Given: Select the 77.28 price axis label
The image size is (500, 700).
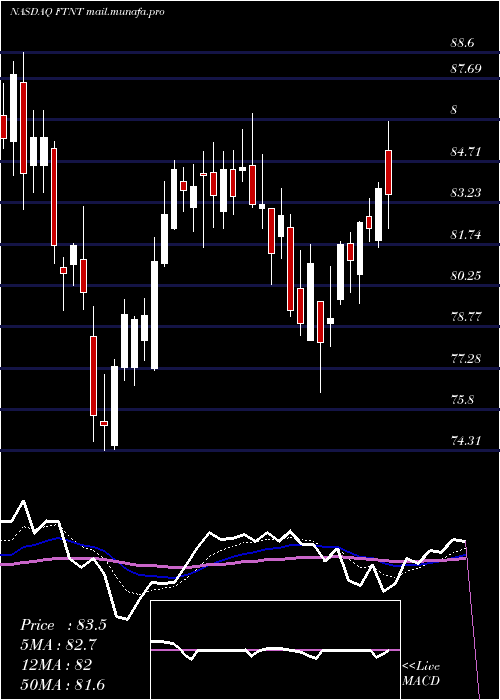Looking at the screenshot, I should tap(466, 358).
